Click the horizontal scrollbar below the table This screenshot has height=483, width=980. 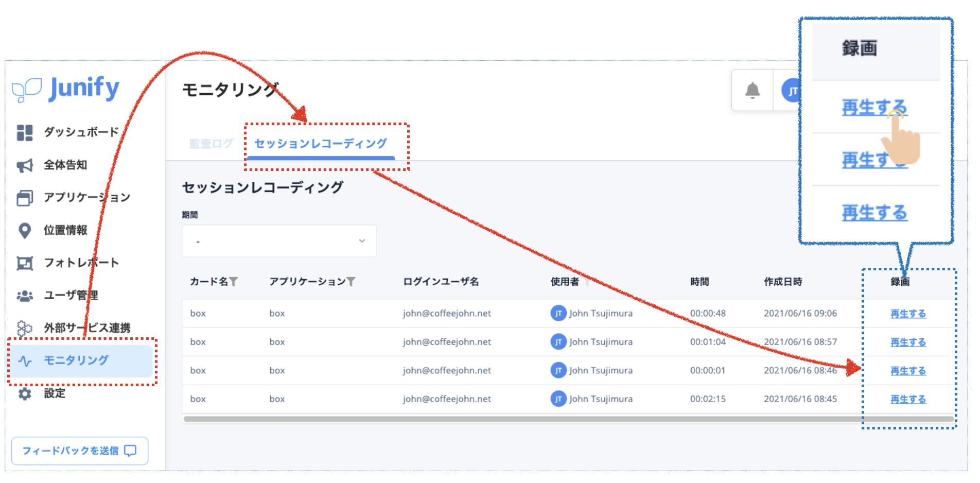[515, 419]
